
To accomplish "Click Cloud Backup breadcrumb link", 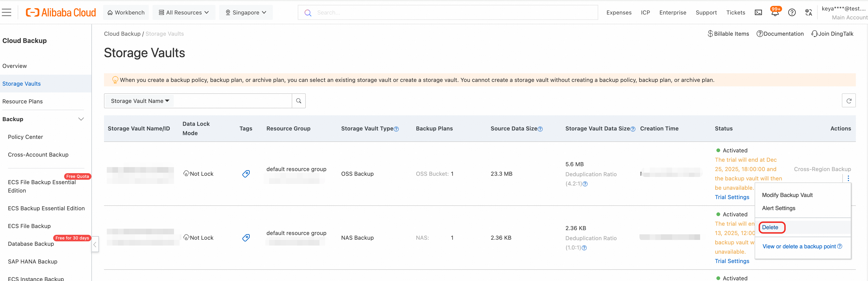I will coord(122,34).
